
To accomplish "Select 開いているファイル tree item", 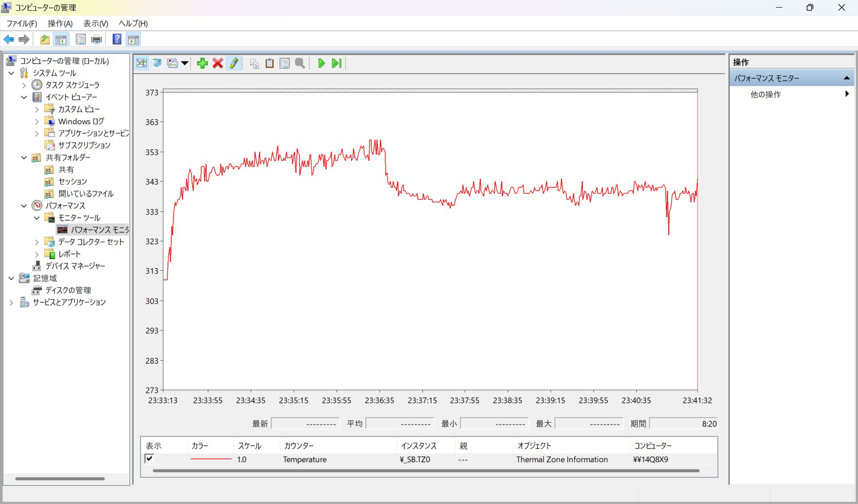I will pyautogui.click(x=86, y=194).
